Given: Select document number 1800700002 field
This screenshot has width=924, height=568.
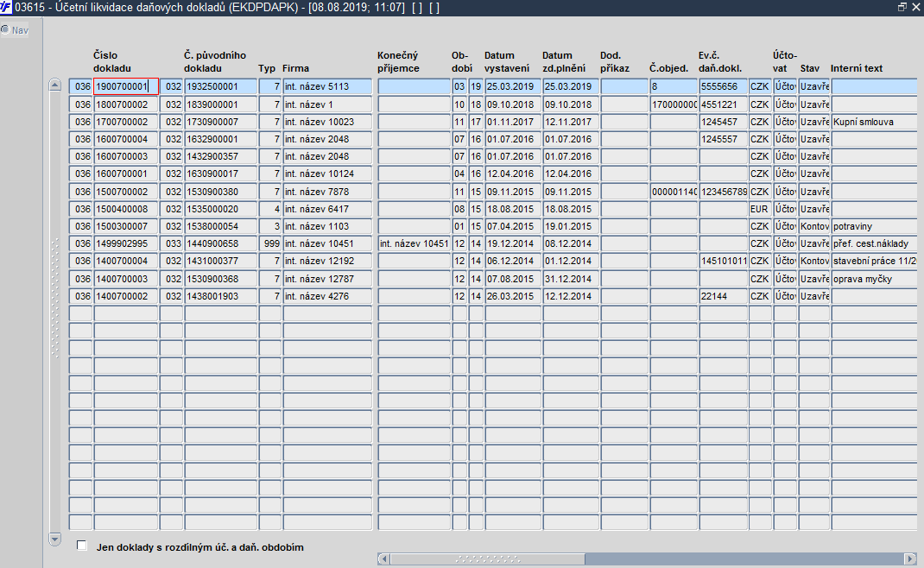Looking at the screenshot, I should pos(126,104).
